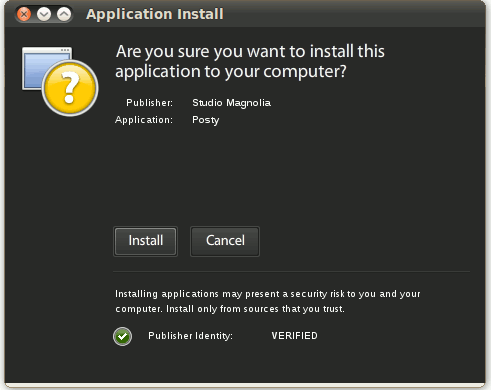The height and width of the screenshot is (390, 491).
Task: Click the Publisher: label
Action: (x=150, y=103)
